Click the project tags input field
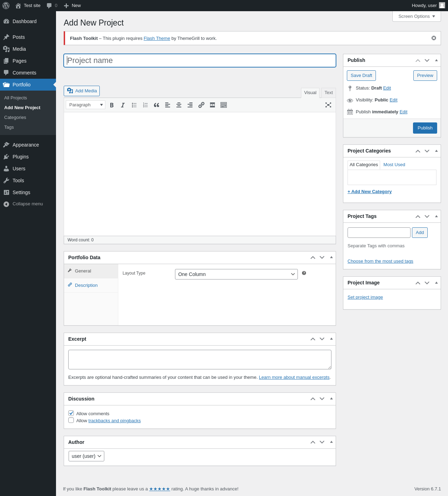 click(379, 233)
